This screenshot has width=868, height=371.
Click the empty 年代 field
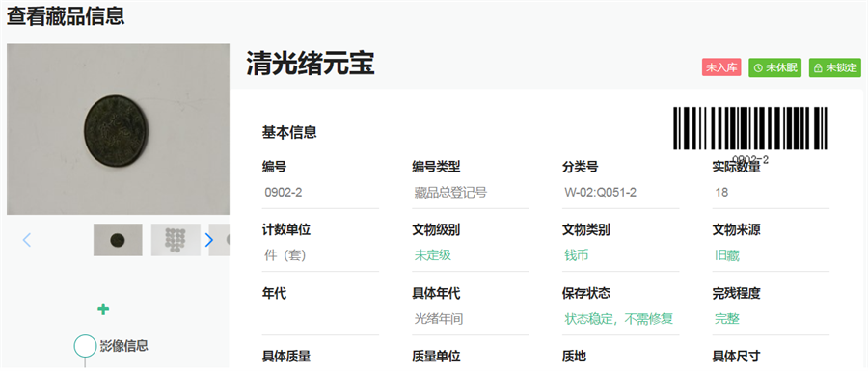coord(320,319)
